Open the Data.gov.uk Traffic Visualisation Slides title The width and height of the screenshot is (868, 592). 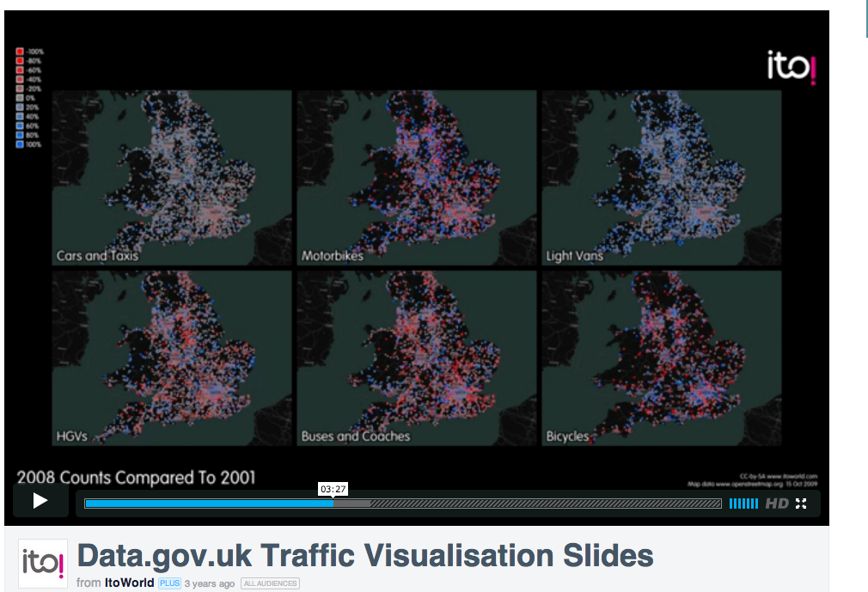pyautogui.click(x=365, y=556)
